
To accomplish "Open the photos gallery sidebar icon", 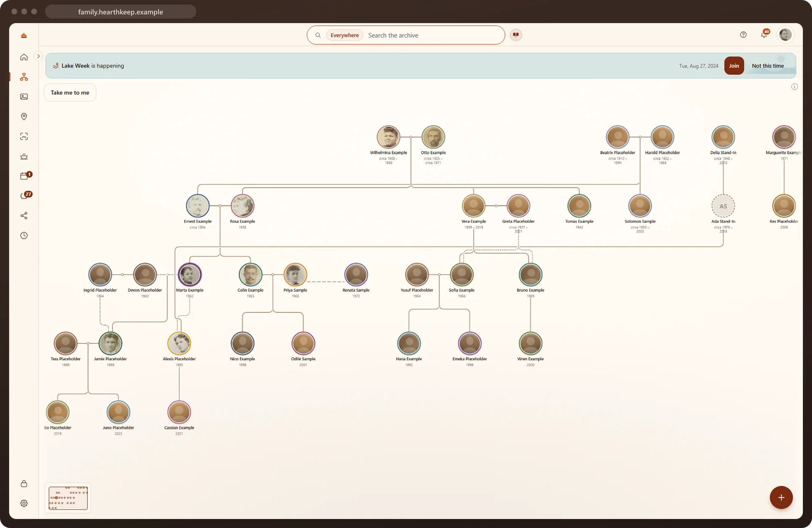I will (x=24, y=97).
